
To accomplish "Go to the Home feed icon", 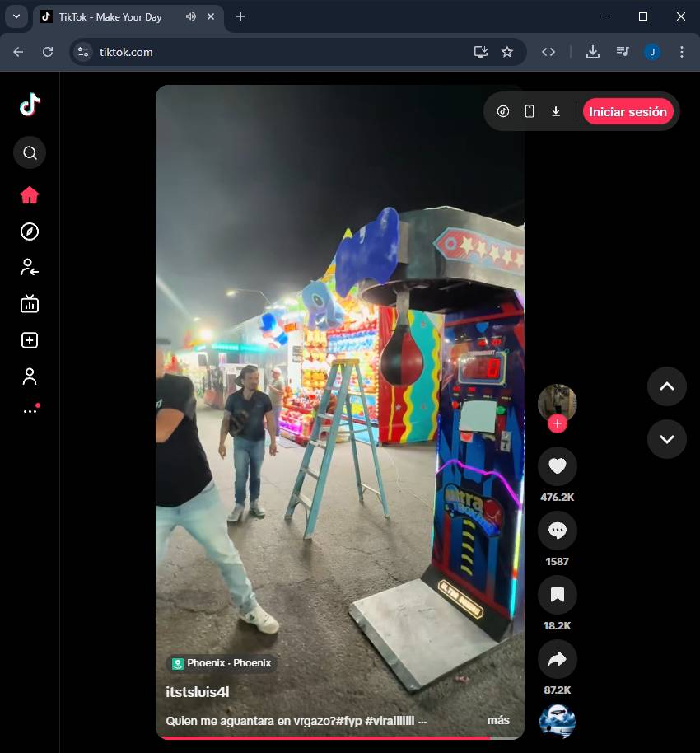I will (30, 195).
